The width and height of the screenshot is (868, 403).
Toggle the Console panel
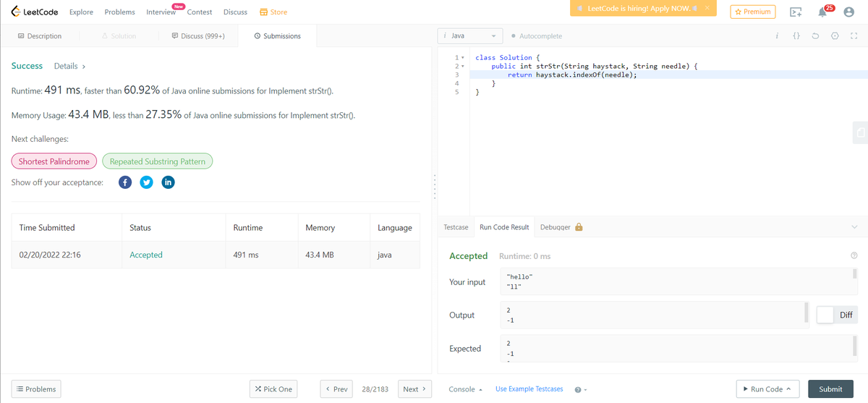466,389
